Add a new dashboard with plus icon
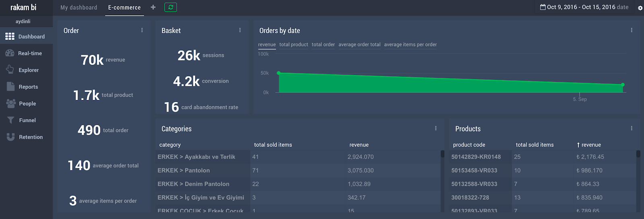Viewport: 644px width, 219px height. pos(153,7)
